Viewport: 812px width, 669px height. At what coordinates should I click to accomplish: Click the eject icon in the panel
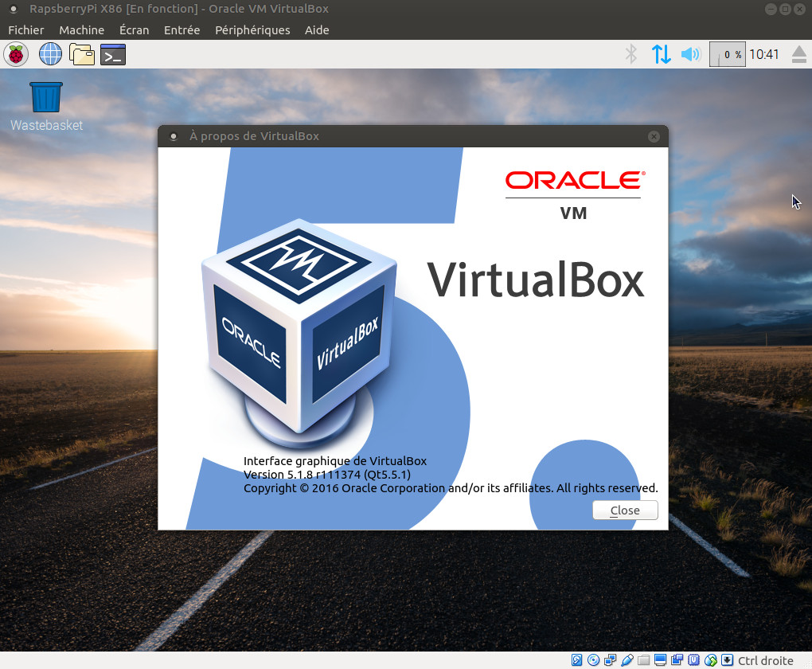(x=800, y=54)
